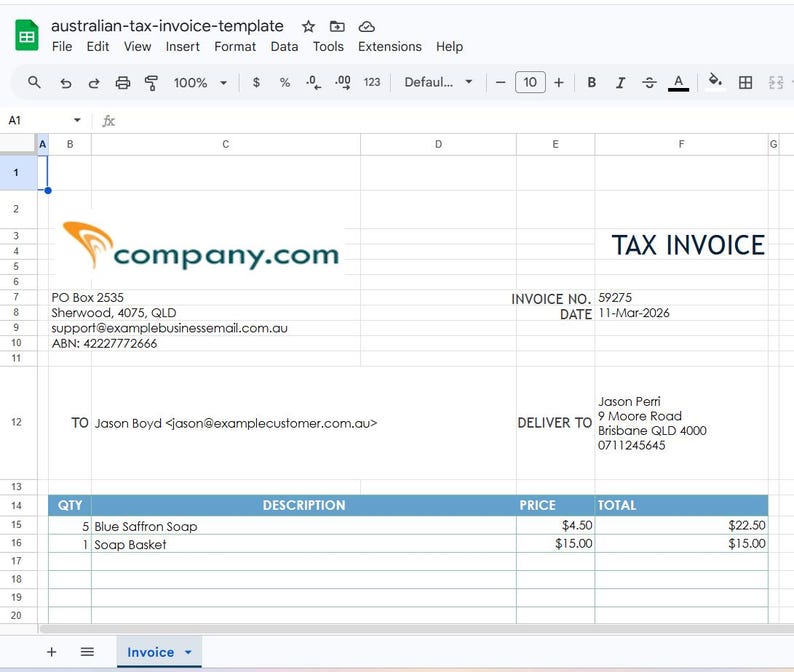
Task: Toggle strikethrough formatting
Action: (649, 83)
